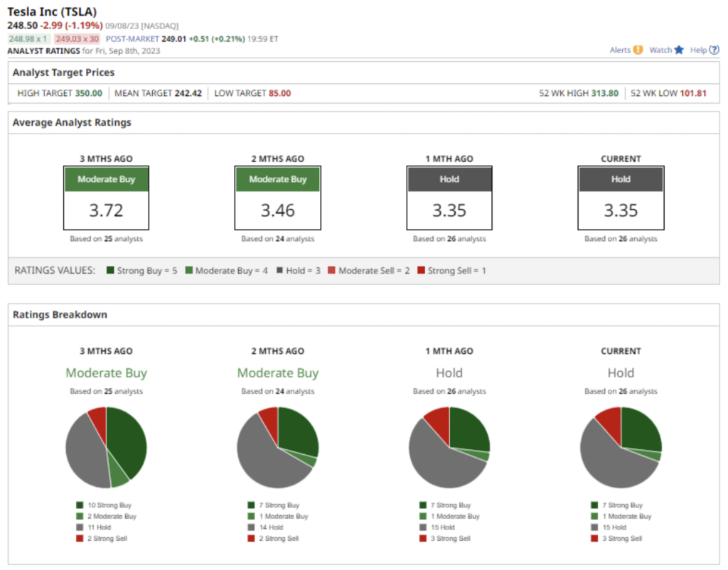This screenshot has width=728, height=570.
Task: Click the 52 WK LOW 101.81 value
Action: [692, 93]
